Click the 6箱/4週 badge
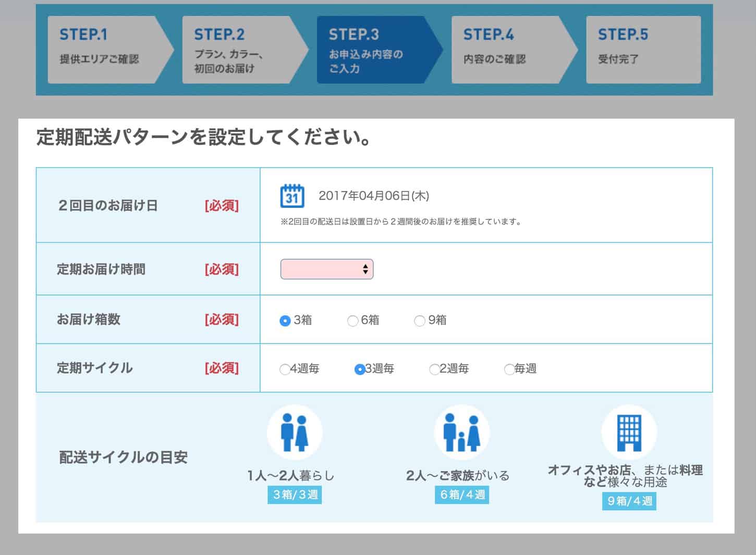 pos(462,494)
